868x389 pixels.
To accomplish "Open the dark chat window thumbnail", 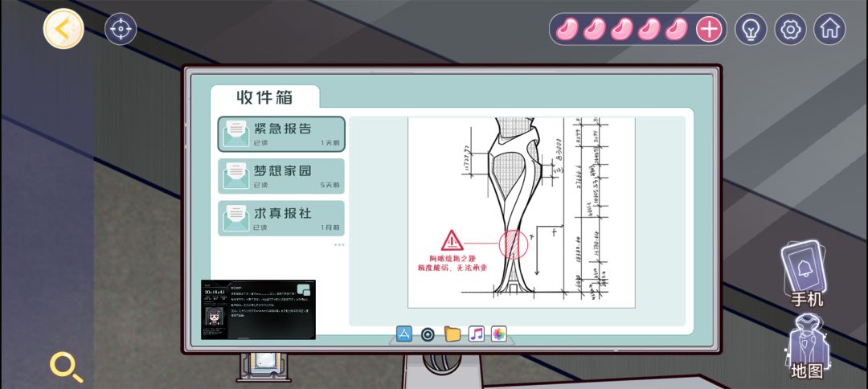I will coord(258,310).
